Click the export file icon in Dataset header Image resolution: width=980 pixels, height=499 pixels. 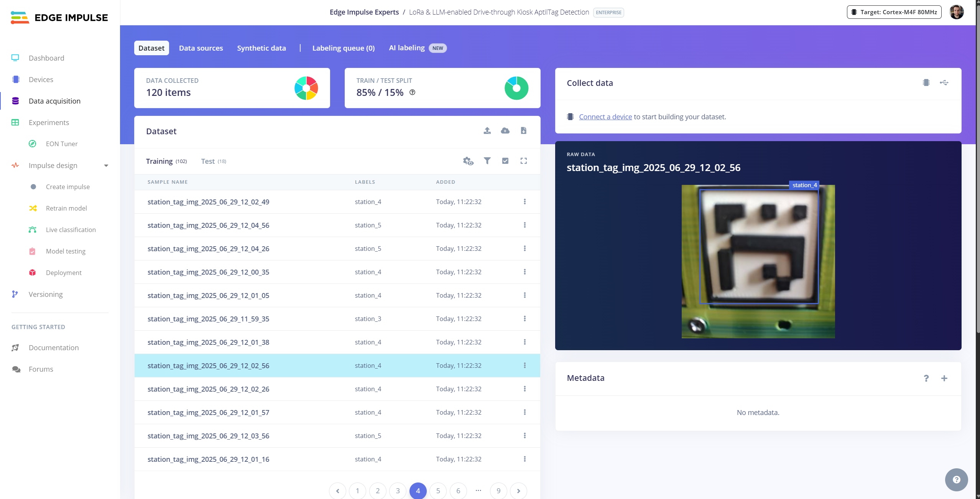(x=523, y=131)
